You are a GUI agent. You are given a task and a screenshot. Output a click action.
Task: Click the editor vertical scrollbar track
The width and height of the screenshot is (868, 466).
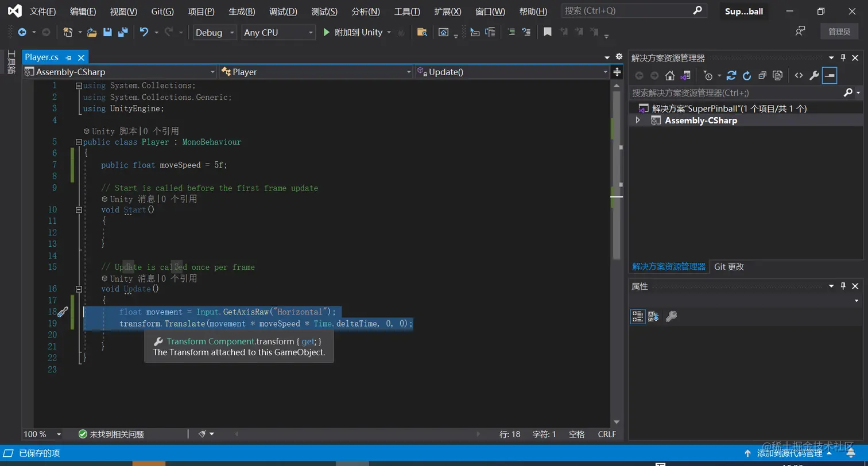[x=617, y=344]
